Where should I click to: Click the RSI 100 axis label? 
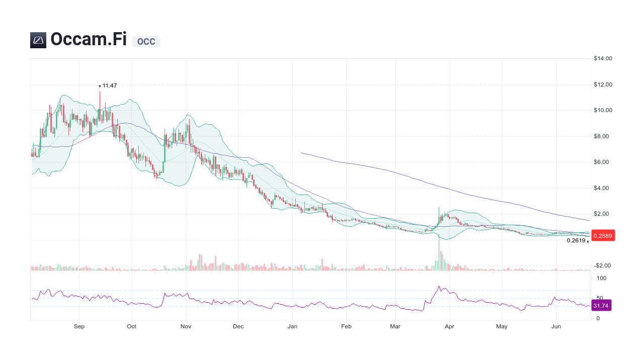(x=601, y=278)
